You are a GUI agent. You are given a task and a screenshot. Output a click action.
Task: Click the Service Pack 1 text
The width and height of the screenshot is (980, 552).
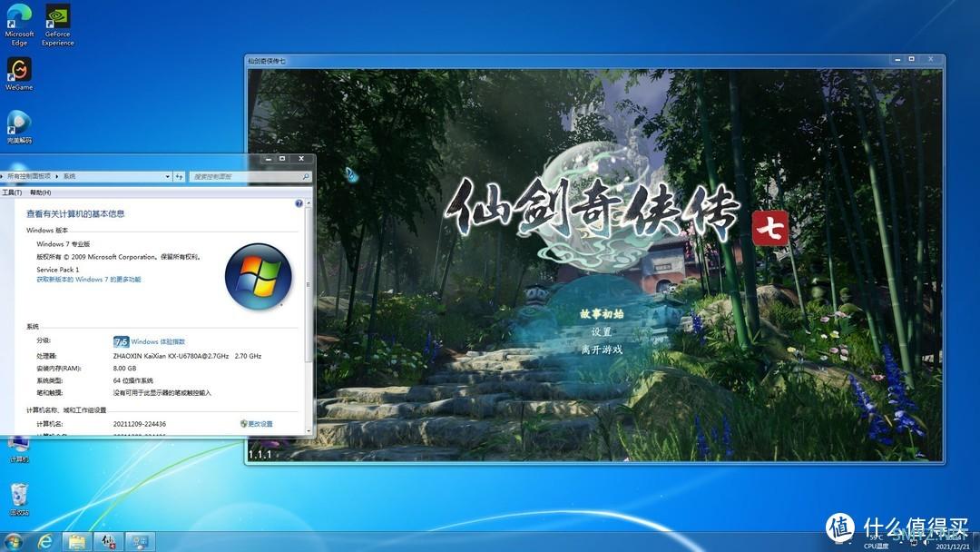(x=57, y=270)
